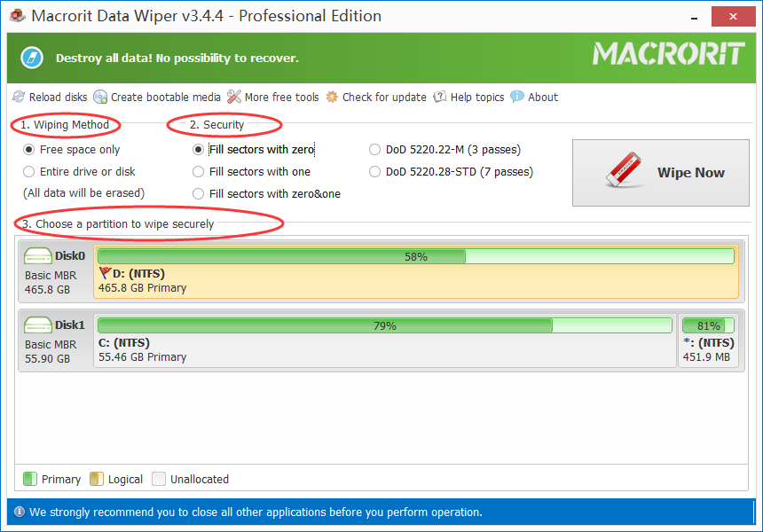Choose Fill sectors with one

(199, 172)
